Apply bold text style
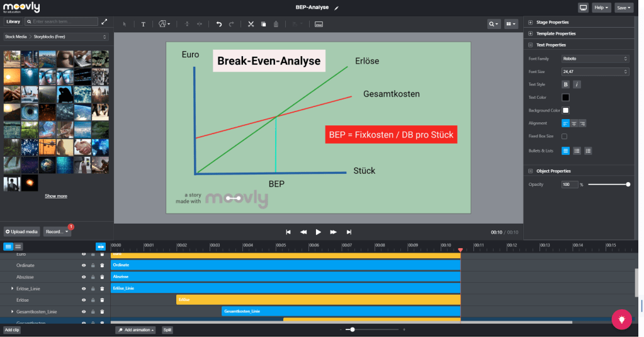The image size is (644, 337). tap(565, 84)
